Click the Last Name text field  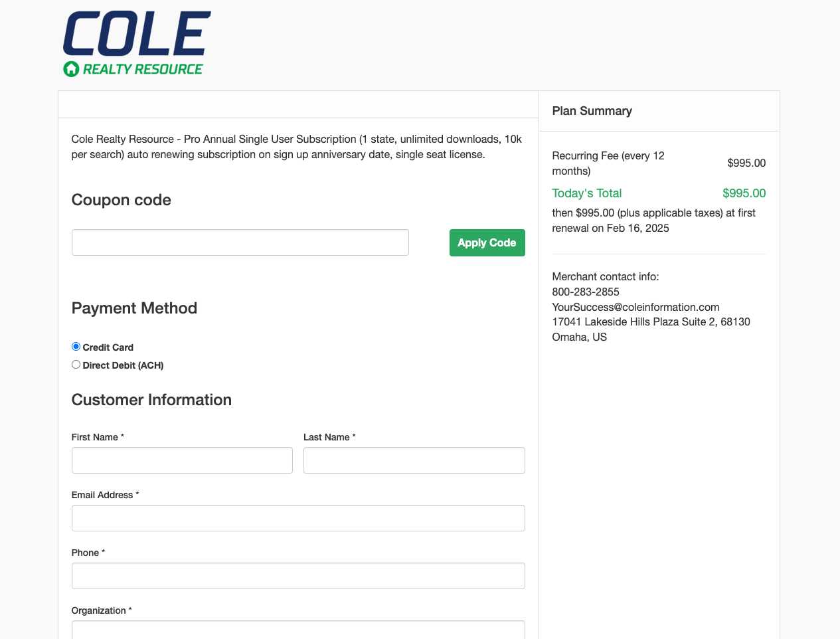point(414,460)
